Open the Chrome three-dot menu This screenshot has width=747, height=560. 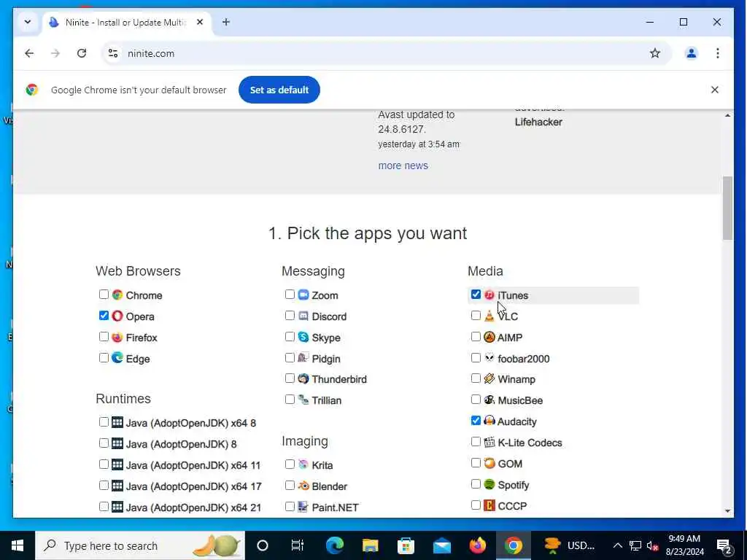(718, 53)
